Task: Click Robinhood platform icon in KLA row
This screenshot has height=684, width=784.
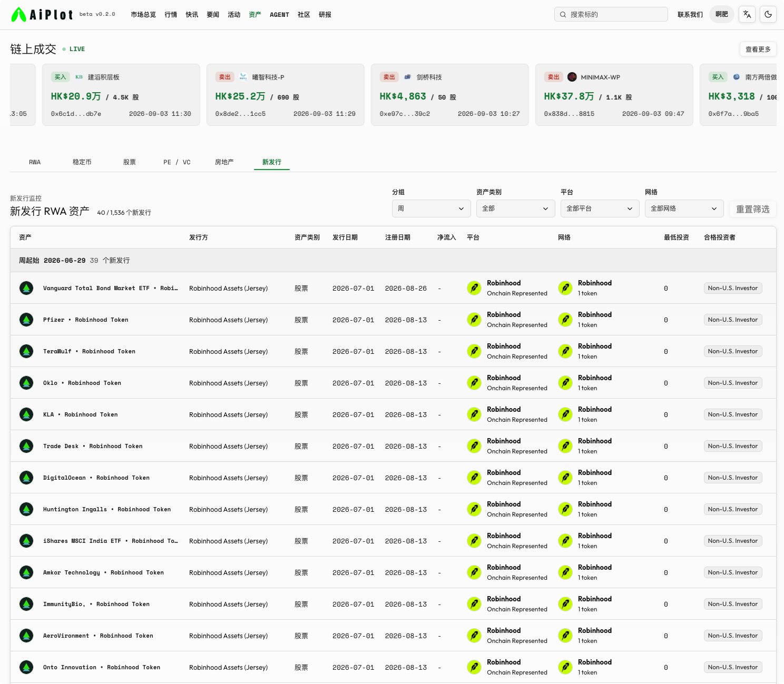Action: [474, 414]
